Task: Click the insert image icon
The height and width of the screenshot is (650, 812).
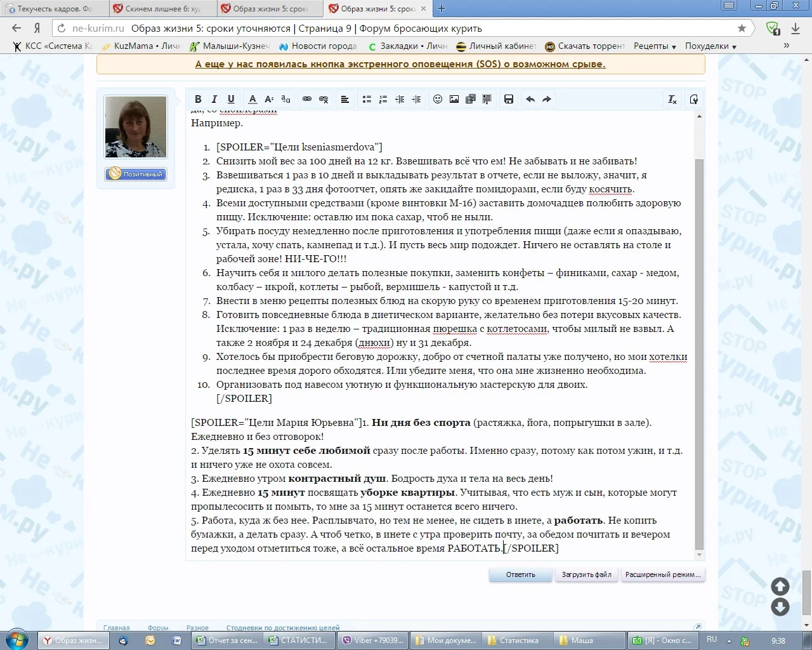Action: click(x=454, y=99)
